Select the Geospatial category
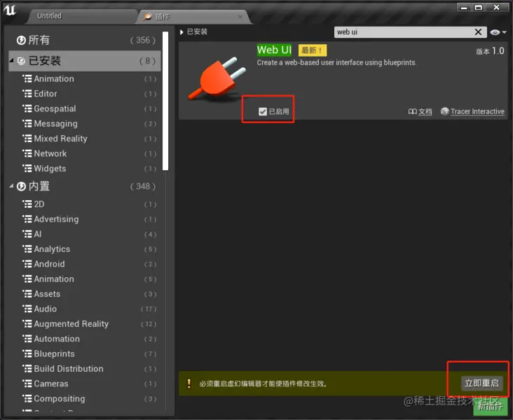The height and width of the screenshot is (420, 513). pos(85,108)
